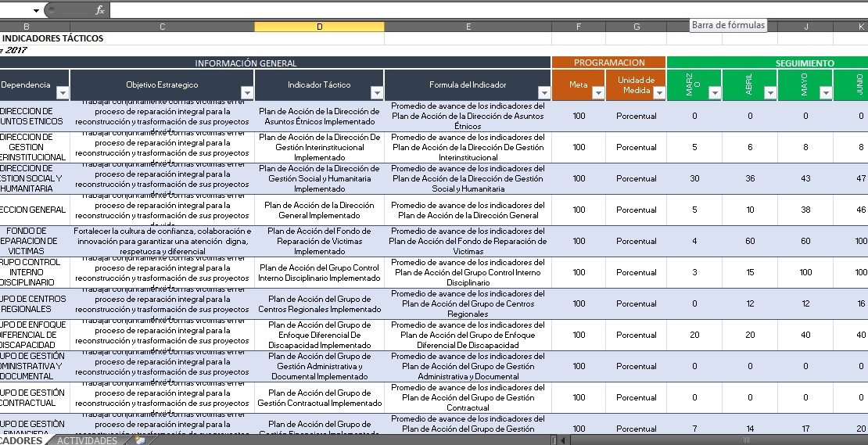
Task: Select column E header
Action: 468,27
